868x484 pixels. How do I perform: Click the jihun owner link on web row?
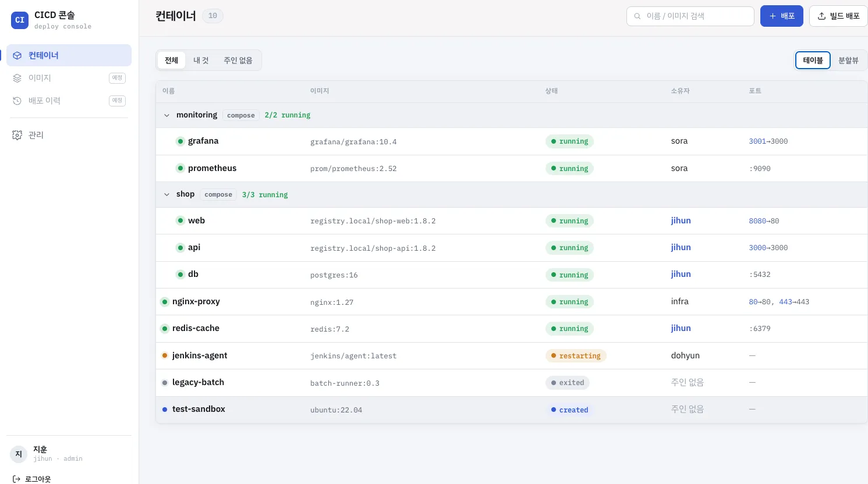(681, 220)
